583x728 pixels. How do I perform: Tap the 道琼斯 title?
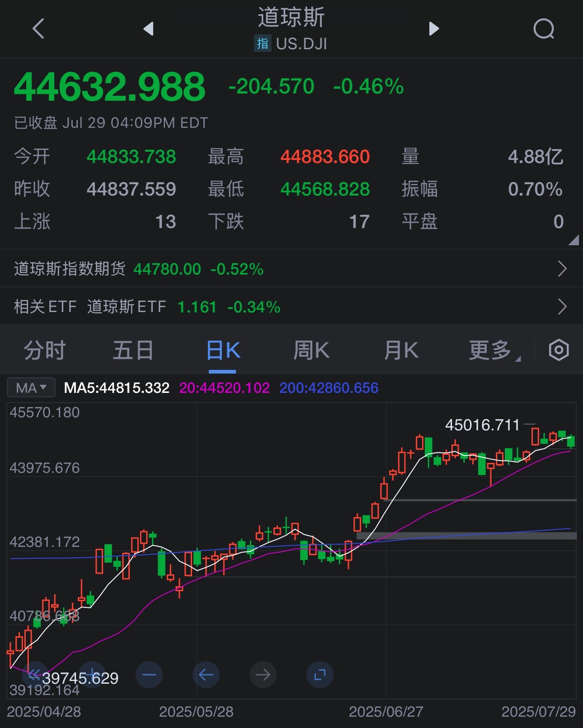291,17
